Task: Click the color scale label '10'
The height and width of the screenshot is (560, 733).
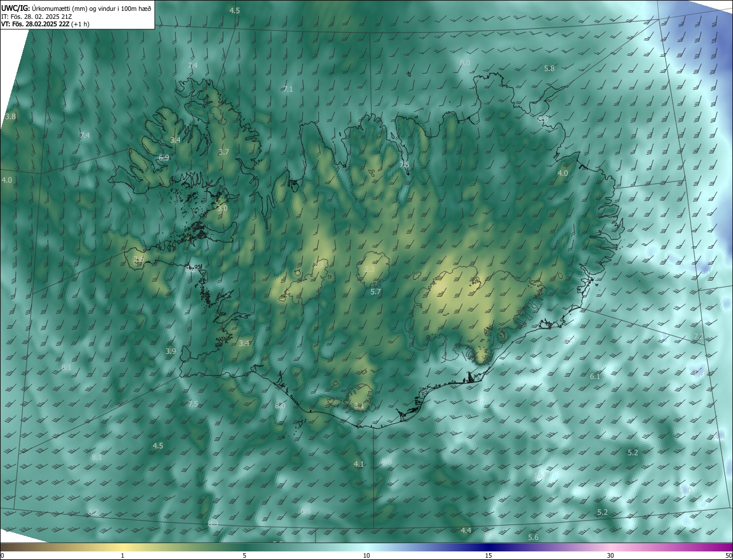Action: pyautogui.click(x=366, y=555)
